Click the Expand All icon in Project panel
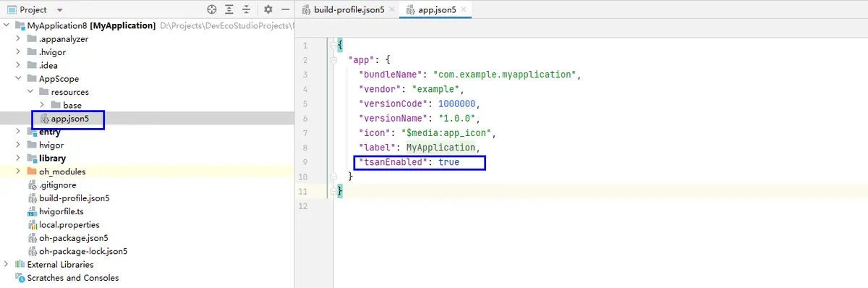868x288 pixels. tap(230, 9)
